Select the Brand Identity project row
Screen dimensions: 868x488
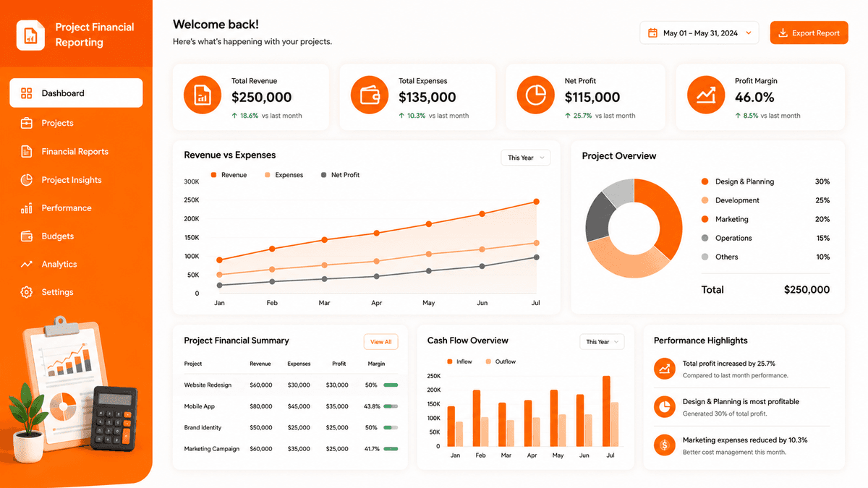point(291,428)
